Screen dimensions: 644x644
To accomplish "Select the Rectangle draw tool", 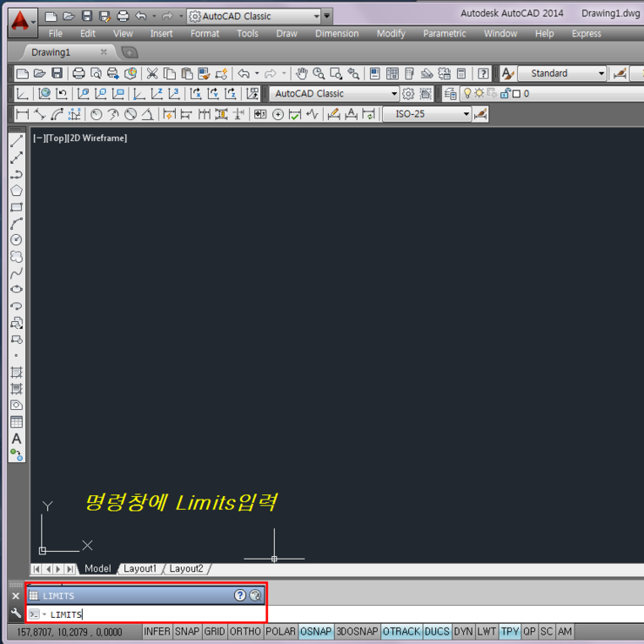I will point(17,207).
